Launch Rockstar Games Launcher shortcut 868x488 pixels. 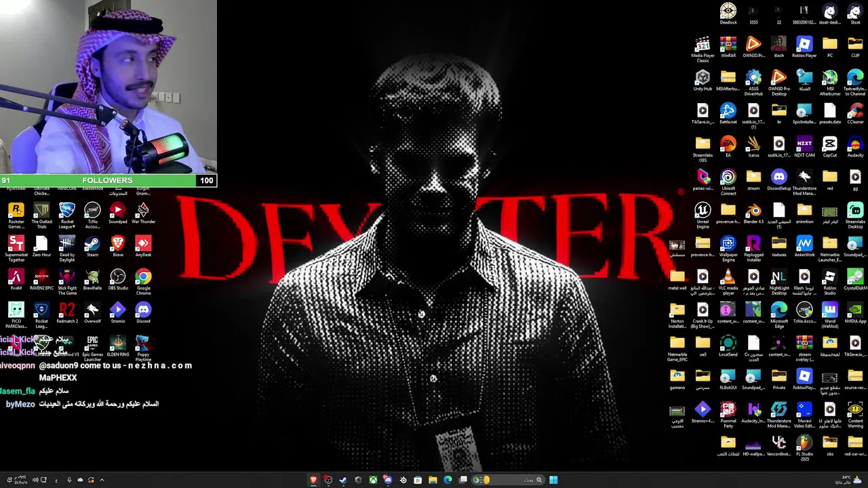click(x=16, y=216)
